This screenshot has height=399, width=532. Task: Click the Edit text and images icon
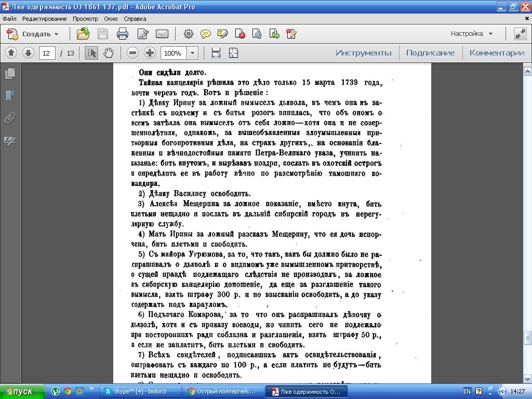click(142, 34)
